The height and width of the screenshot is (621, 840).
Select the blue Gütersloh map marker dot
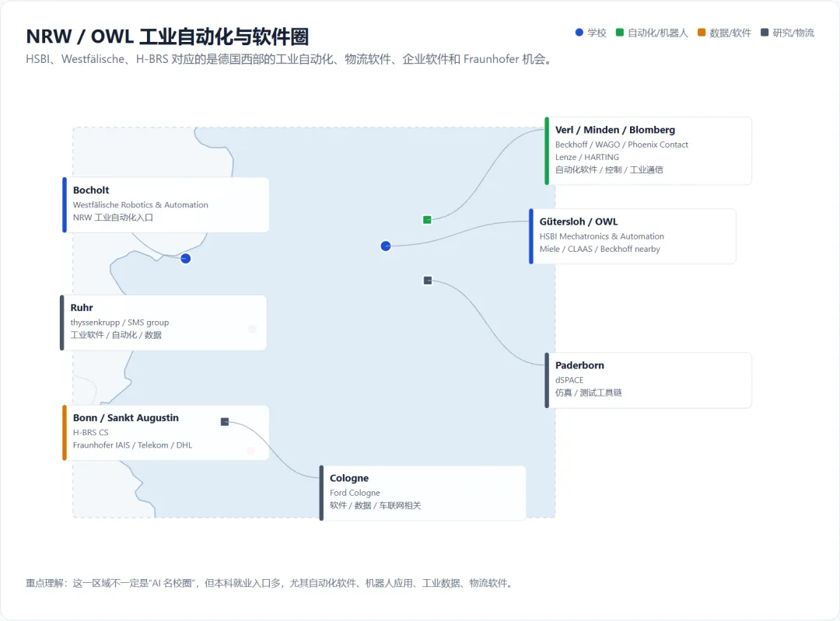(x=386, y=246)
